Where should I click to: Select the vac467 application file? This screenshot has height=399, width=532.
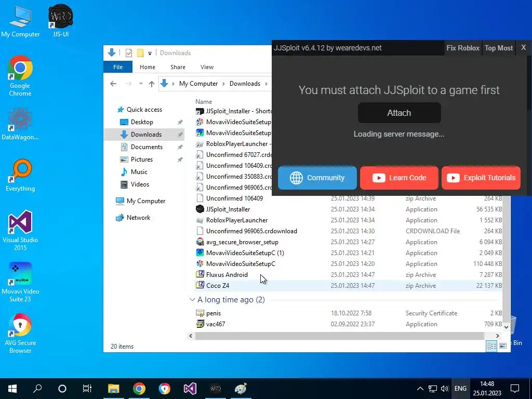click(349, 324)
